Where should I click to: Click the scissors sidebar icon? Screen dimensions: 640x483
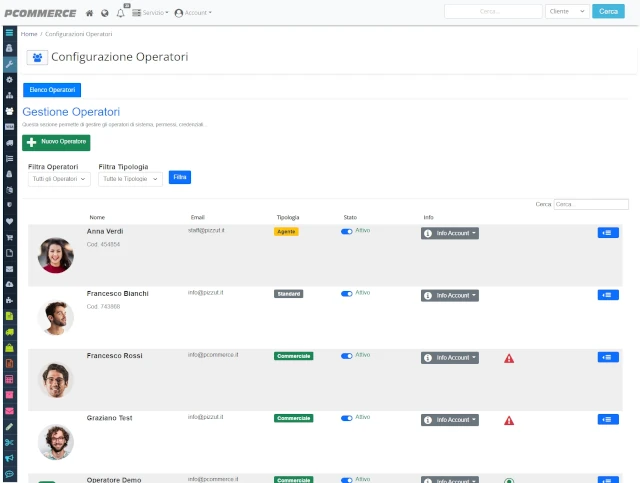point(9,443)
